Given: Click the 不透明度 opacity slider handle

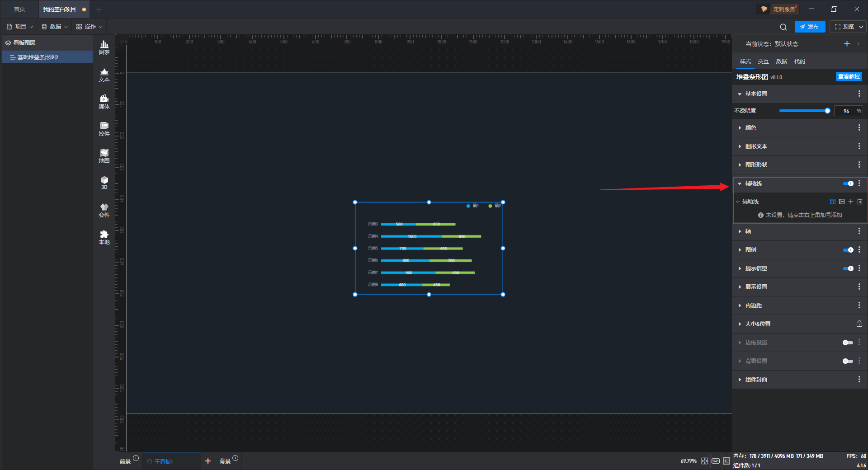Looking at the screenshot, I should (827, 111).
